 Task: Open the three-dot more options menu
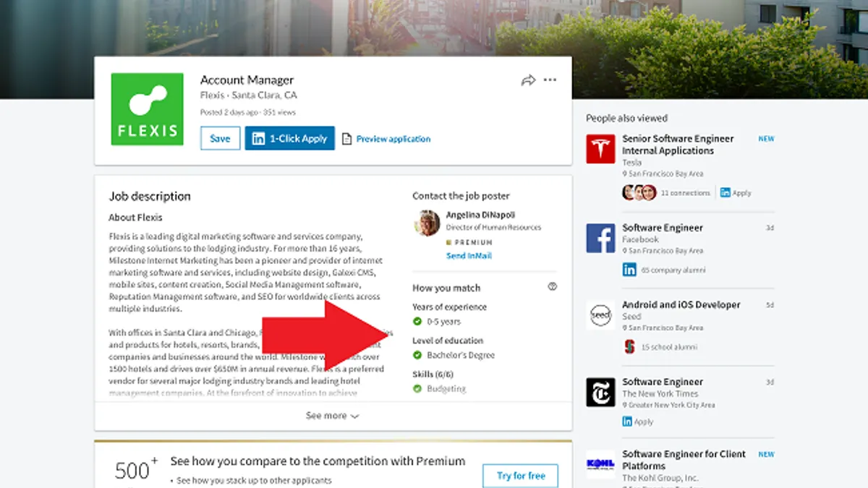coord(550,80)
